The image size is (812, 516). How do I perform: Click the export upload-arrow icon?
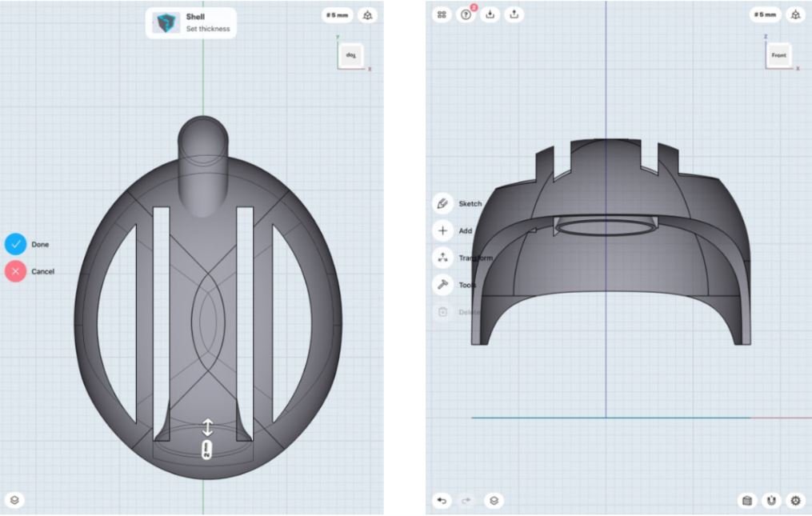(514, 14)
